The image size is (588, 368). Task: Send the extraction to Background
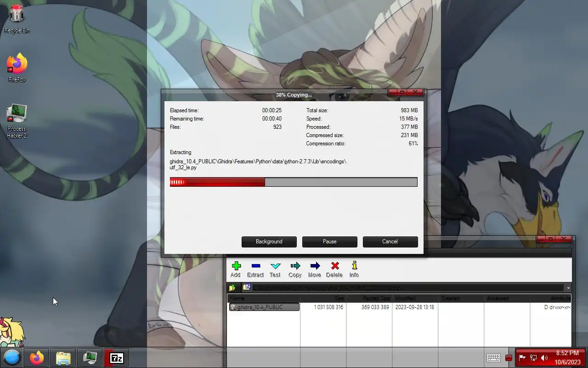coord(269,241)
